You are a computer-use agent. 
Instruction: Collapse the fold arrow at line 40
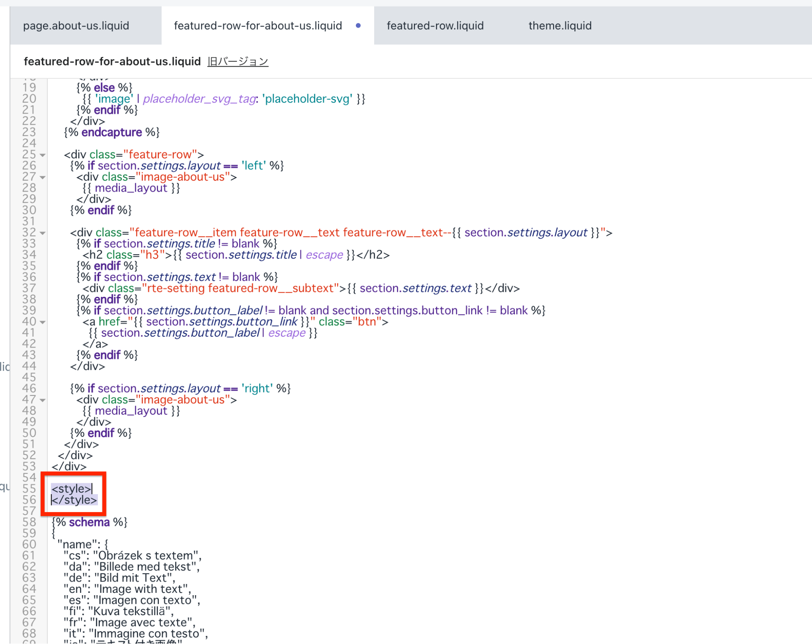(x=43, y=322)
